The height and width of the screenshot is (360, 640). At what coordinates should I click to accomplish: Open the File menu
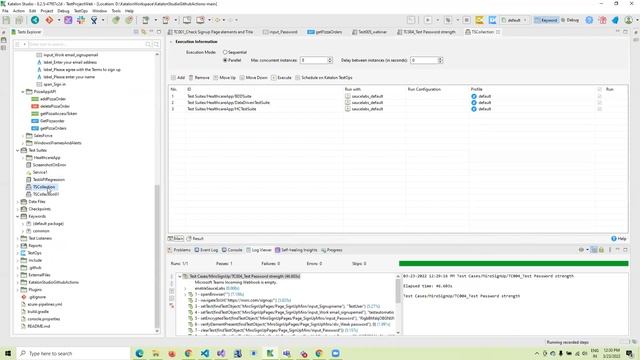point(5,11)
